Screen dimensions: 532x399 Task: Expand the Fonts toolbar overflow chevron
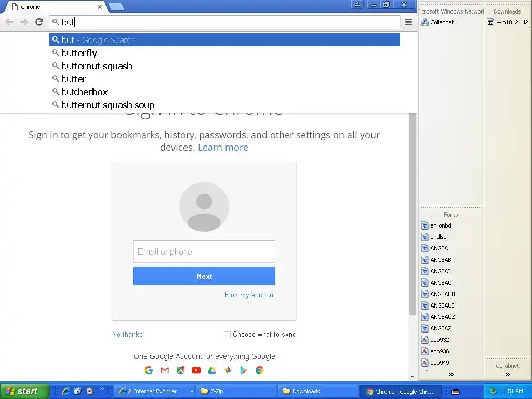coord(451,374)
